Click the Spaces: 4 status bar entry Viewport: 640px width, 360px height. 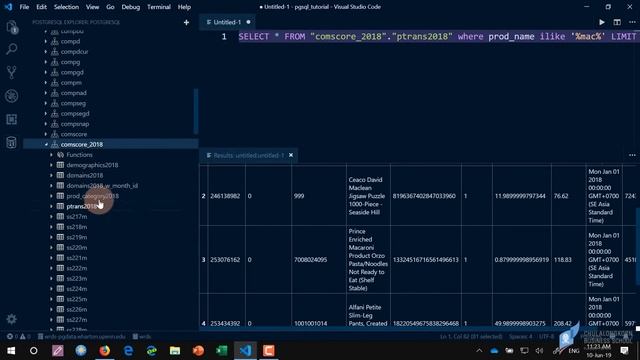point(521,337)
